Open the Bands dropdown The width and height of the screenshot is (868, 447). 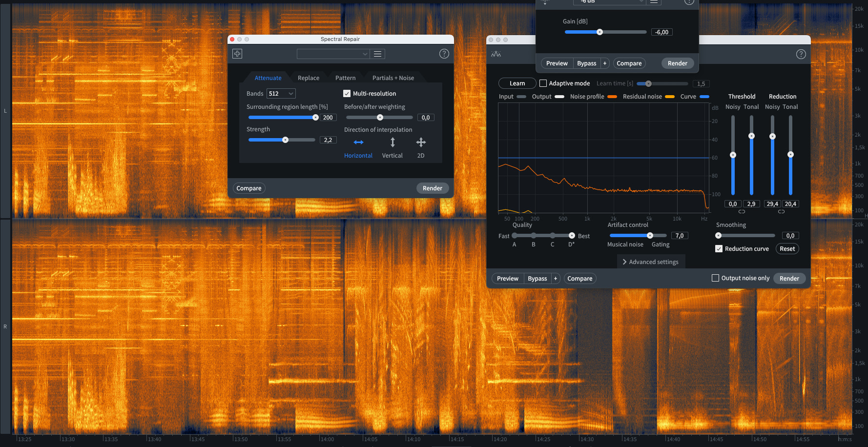tap(281, 94)
